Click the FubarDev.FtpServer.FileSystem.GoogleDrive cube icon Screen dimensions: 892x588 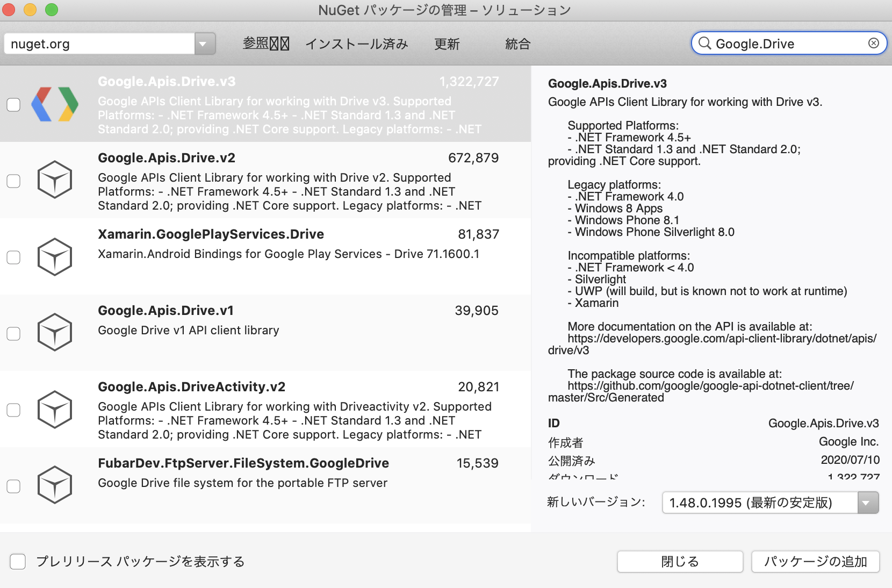tap(55, 485)
